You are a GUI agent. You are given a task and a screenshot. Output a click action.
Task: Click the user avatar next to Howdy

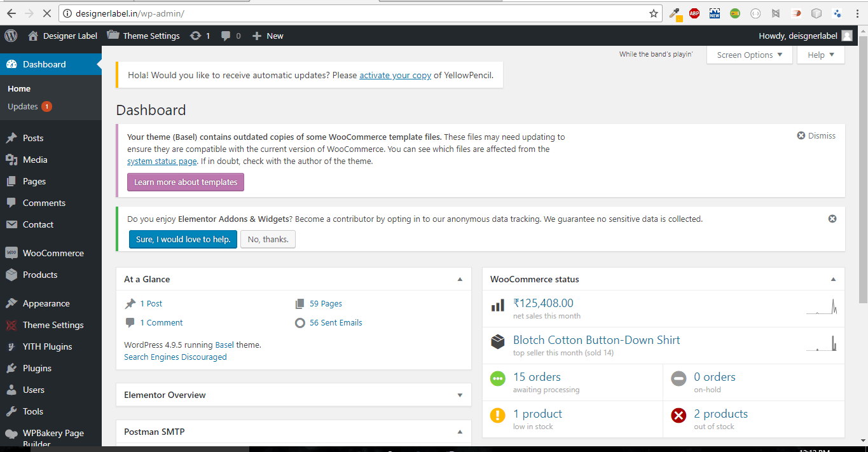[847, 36]
